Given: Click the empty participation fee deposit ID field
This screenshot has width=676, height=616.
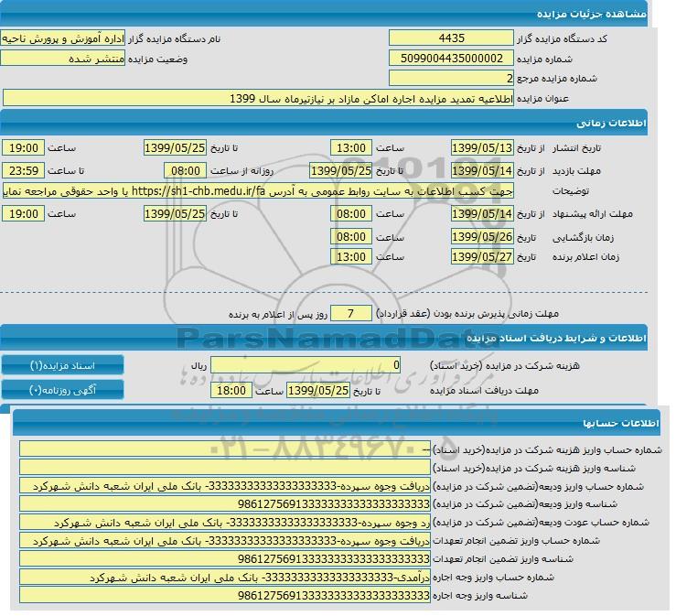Looking at the screenshot, I should (225, 467).
